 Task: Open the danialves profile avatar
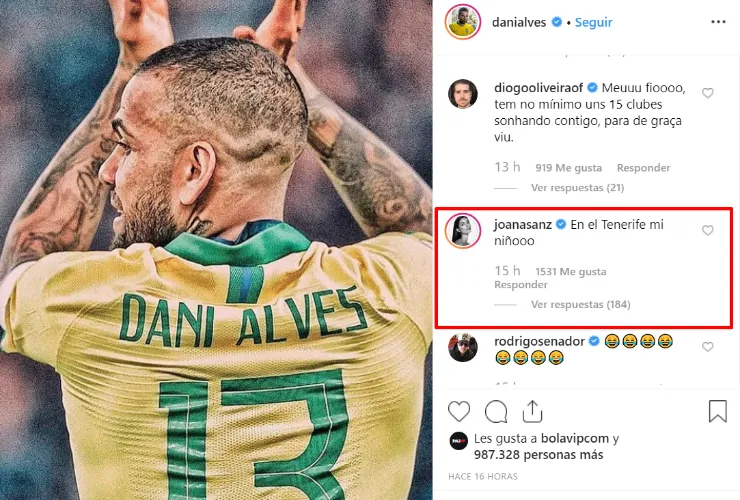click(462, 22)
